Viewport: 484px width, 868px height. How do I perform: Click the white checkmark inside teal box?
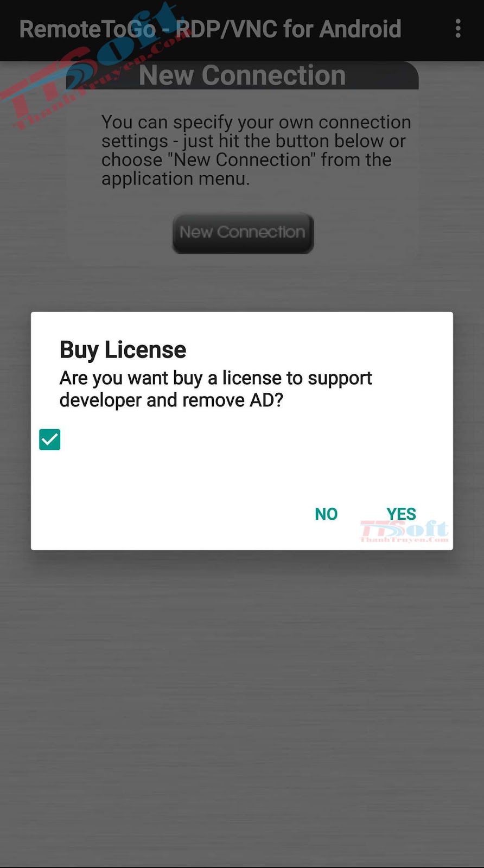coord(50,439)
